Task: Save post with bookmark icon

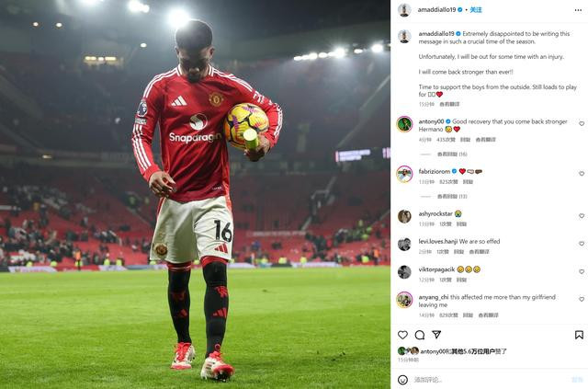Action: pyautogui.click(x=579, y=335)
